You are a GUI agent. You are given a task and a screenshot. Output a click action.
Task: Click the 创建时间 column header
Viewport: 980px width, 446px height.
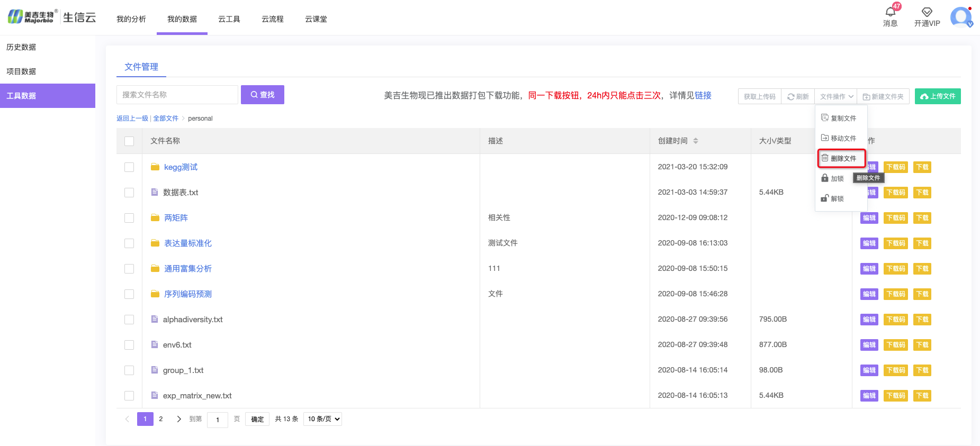(x=673, y=141)
